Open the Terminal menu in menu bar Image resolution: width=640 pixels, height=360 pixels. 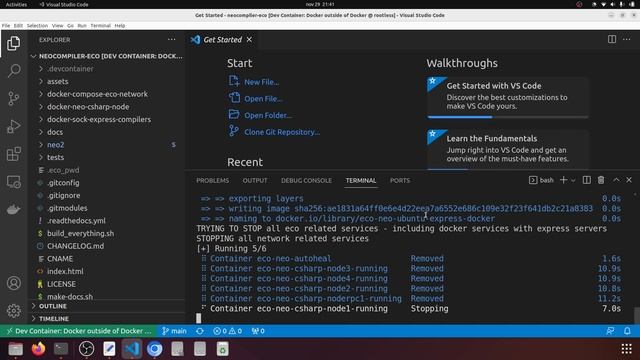(x=100, y=25)
